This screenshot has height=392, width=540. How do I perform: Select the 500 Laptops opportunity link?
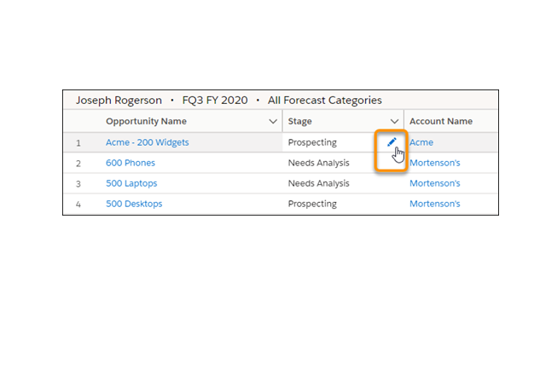click(131, 183)
